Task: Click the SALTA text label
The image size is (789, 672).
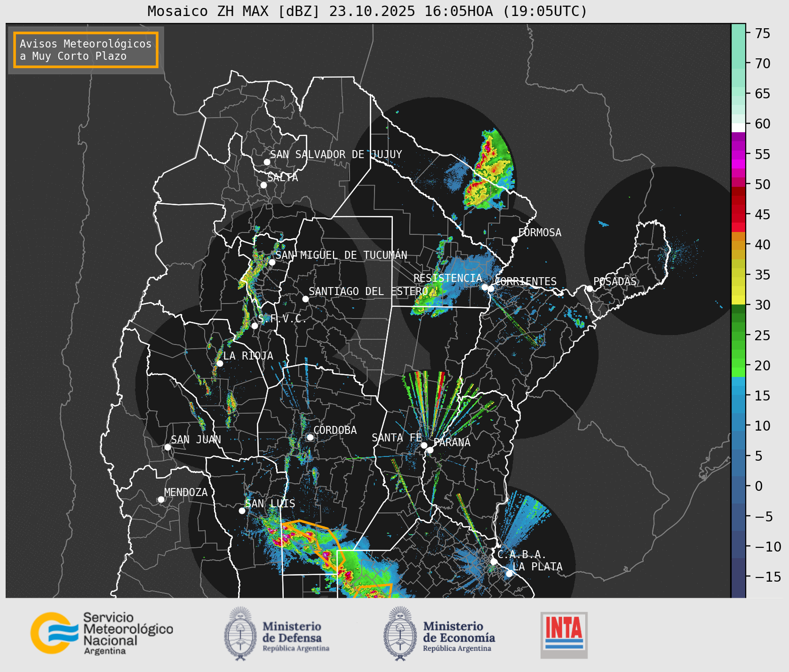Action: tap(282, 177)
